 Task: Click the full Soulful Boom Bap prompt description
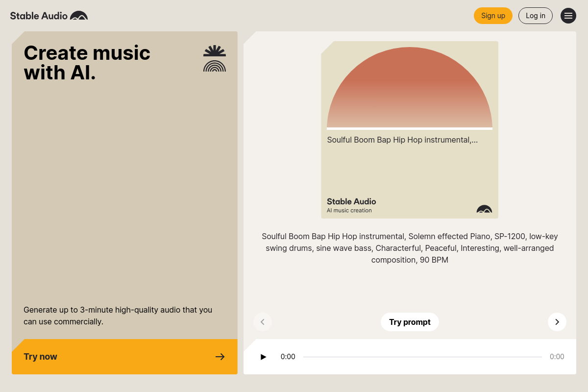point(410,248)
